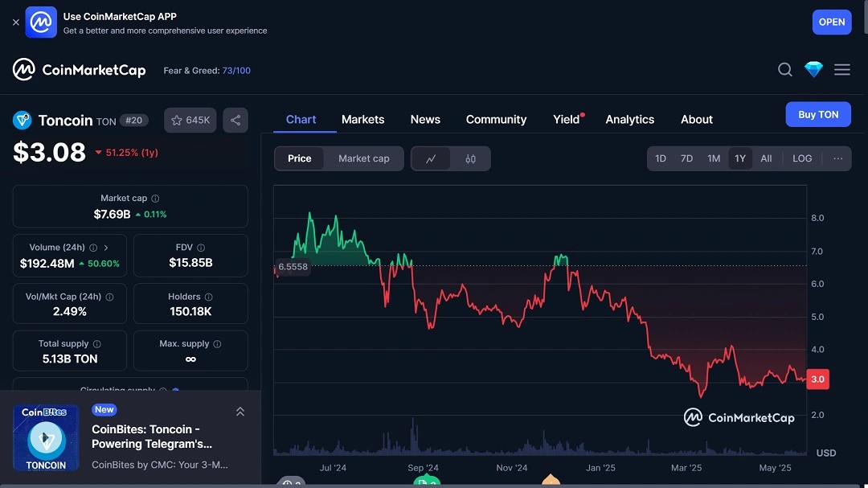Viewport: 868px width, 488px height.
Task: Switch to the Markets tab
Action: pyautogui.click(x=362, y=119)
